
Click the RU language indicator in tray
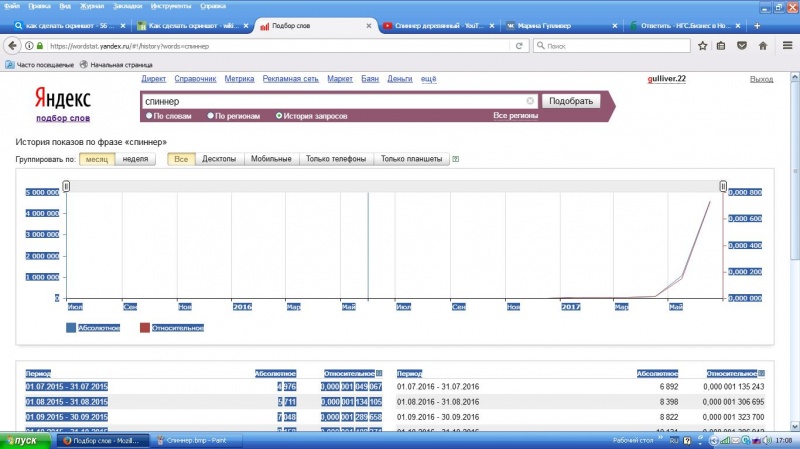[x=674, y=440]
